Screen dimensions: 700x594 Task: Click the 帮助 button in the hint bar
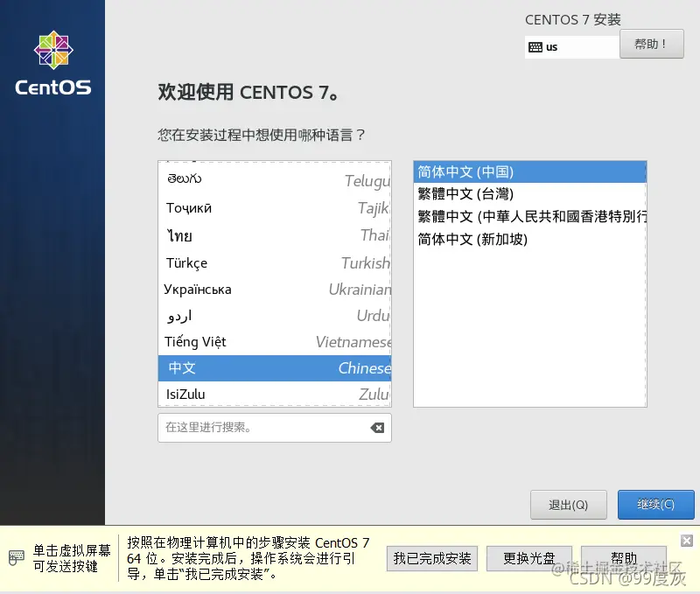click(624, 558)
